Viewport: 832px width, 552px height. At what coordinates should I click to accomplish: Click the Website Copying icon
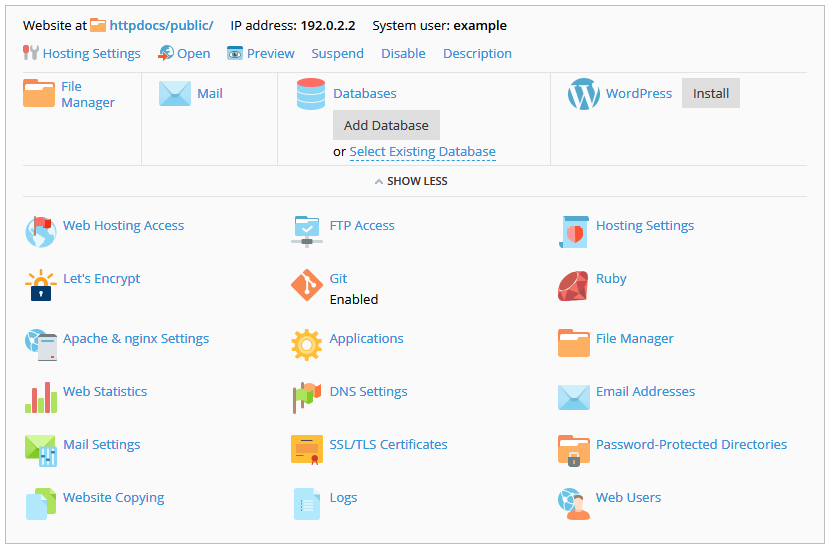40,503
